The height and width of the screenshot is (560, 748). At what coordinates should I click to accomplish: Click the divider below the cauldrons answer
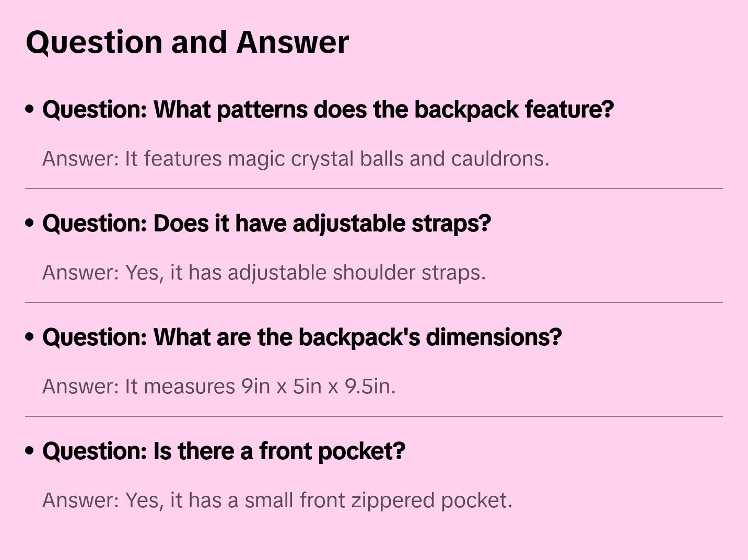374,189
